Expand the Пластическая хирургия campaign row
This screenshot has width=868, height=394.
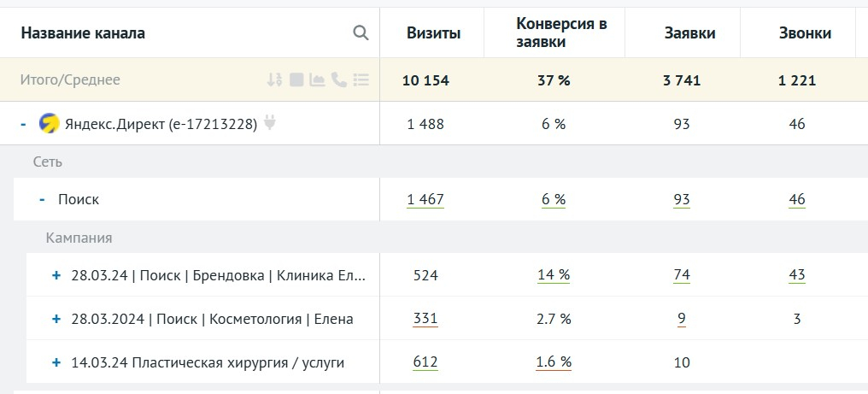[56, 363]
